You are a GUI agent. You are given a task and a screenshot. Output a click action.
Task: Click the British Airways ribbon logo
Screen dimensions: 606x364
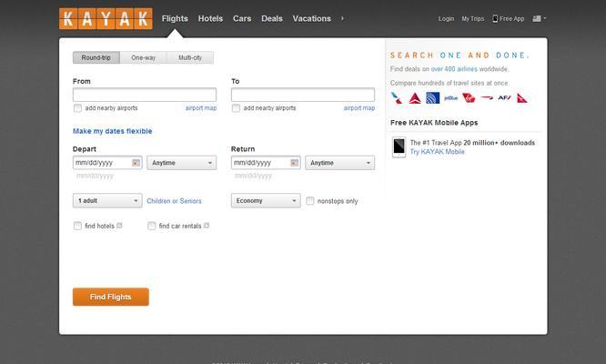point(487,97)
